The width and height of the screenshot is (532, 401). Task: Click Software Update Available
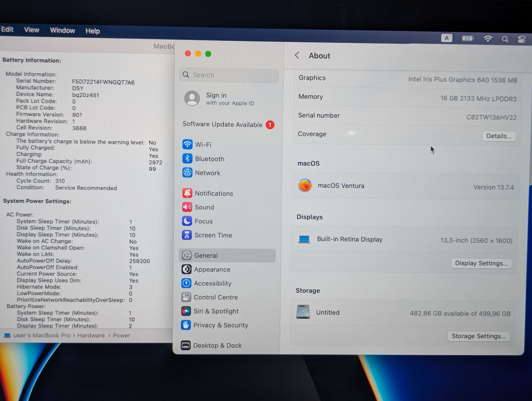[222, 124]
